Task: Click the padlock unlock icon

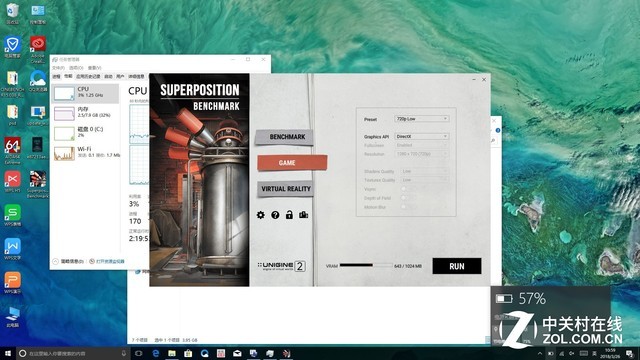Action: pos(289,215)
